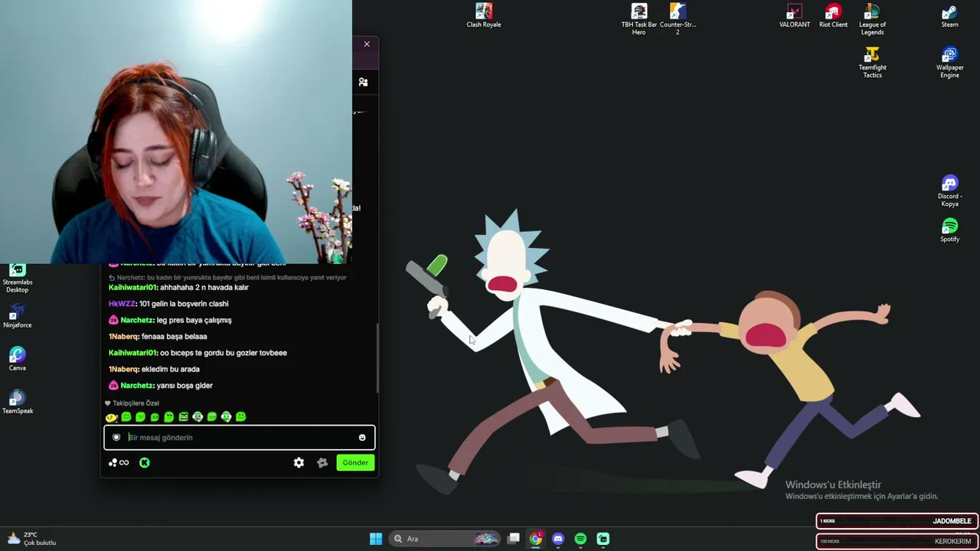980x551 pixels.
Task: Select the Streamlabs Desktop shortcut
Action: [18, 277]
